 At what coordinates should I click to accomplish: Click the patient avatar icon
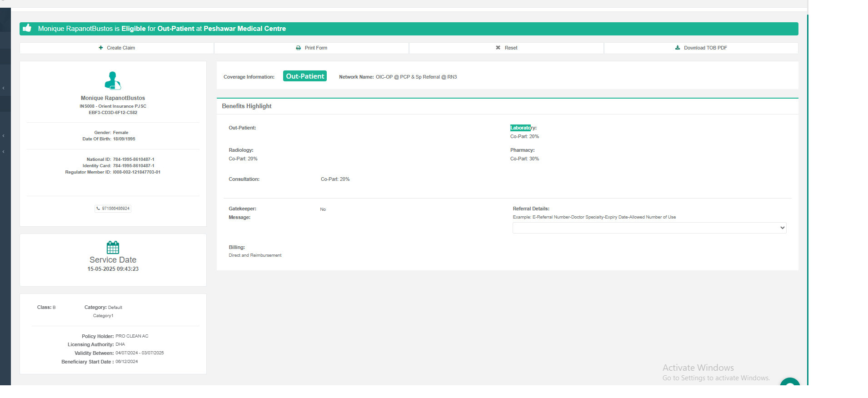[113, 80]
